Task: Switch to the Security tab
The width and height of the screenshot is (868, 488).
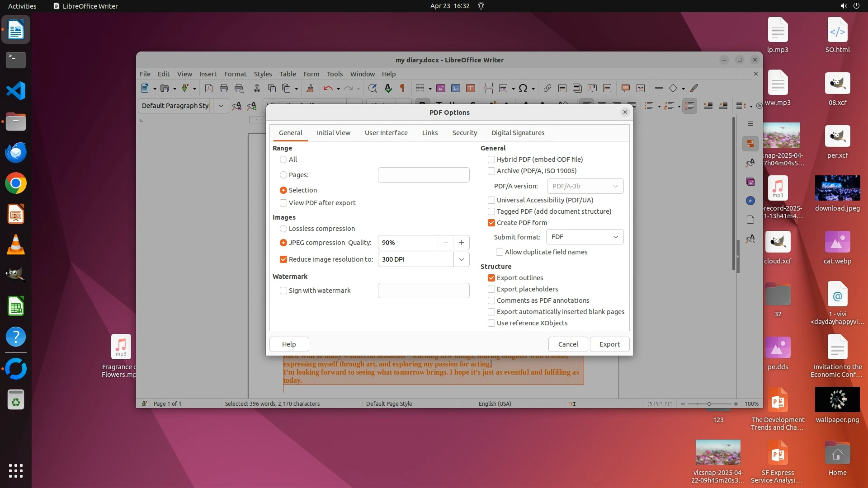Action: point(464,133)
